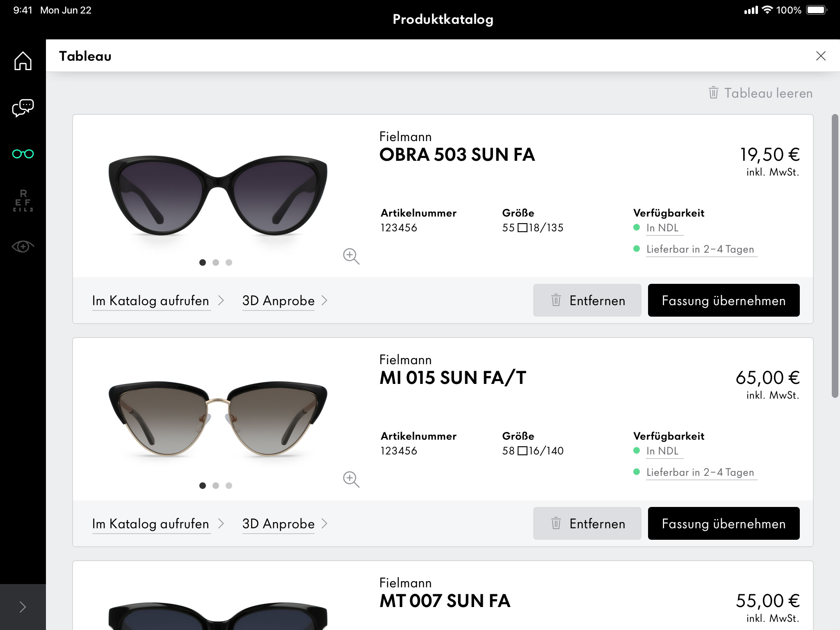Clear the tableau via Tableau leeren
The image size is (840, 630).
click(768, 93)
